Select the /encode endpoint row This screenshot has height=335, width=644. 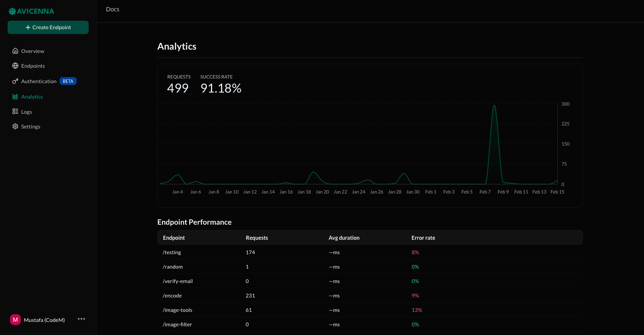coord(172,295)
